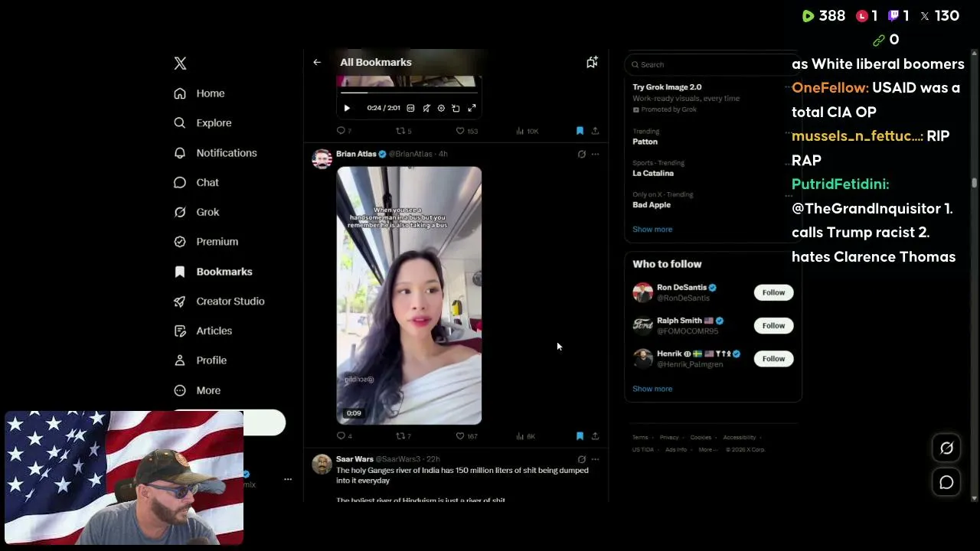Image resolution: width=980 pixels, height=551 pixels.
Task: Show more Who to follow suggestions
Action: 652,389
